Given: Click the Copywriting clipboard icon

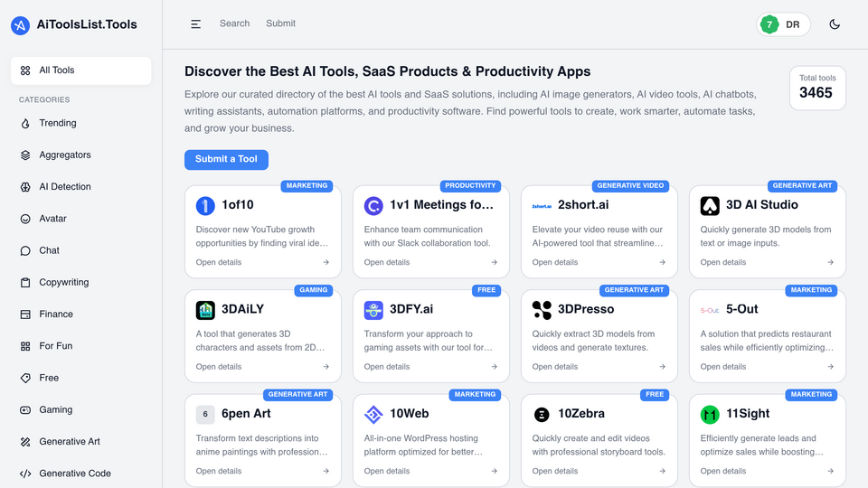Looking at the screenshot, I should (25, 282).
